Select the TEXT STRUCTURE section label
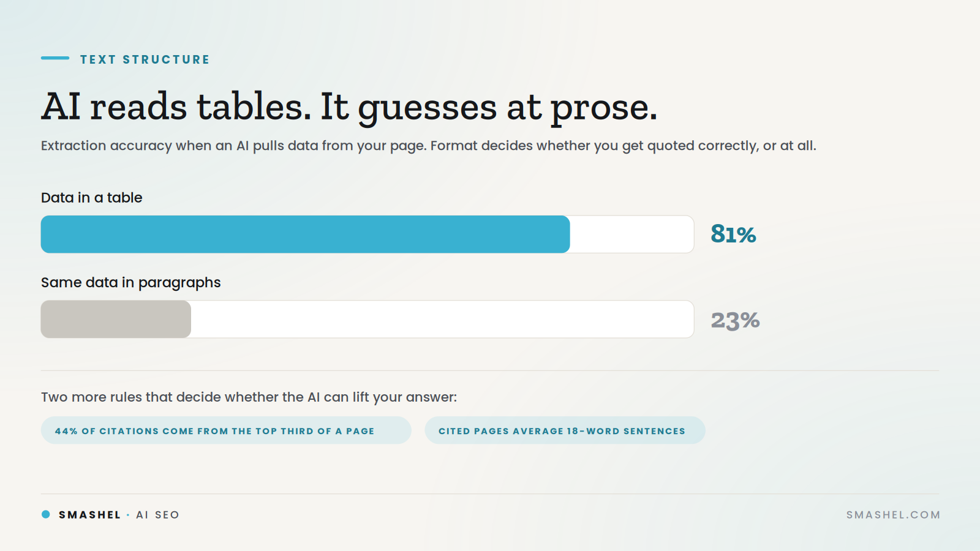 tap(145, 59)
